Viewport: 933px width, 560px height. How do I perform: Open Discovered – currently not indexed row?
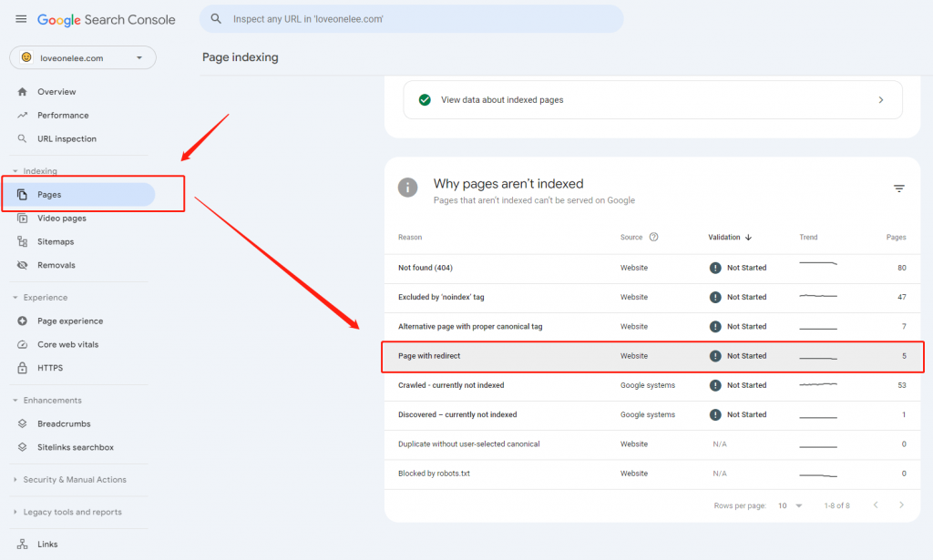coord(652,415)
